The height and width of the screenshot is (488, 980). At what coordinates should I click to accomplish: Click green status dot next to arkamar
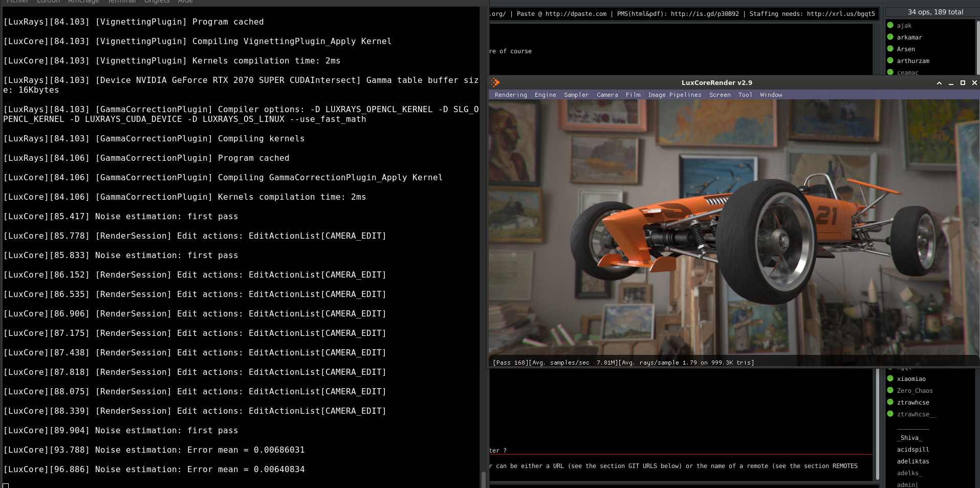(890, 37)
